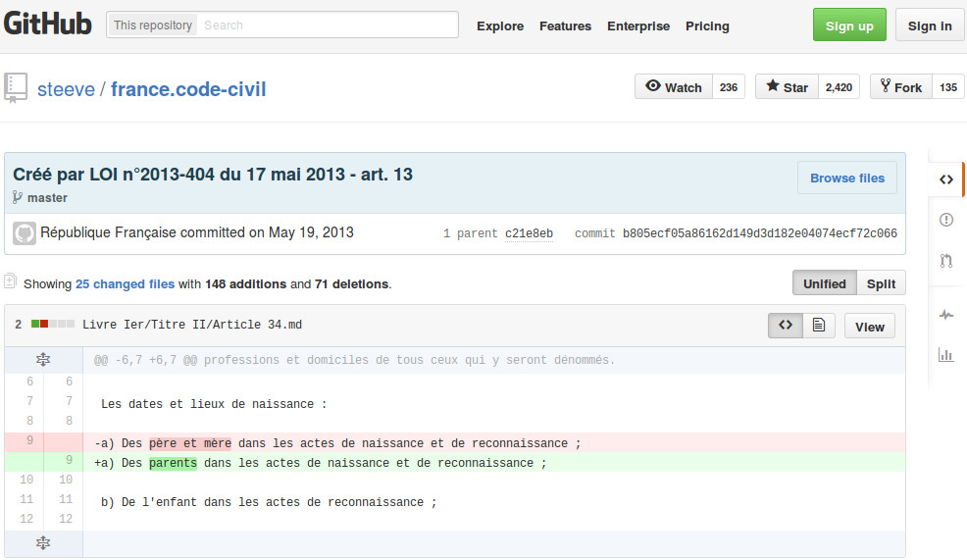967x560 pixels.
Task: Click the file name Livre Ier/Titre II/Article 34.md
Action: coord(192,325)
